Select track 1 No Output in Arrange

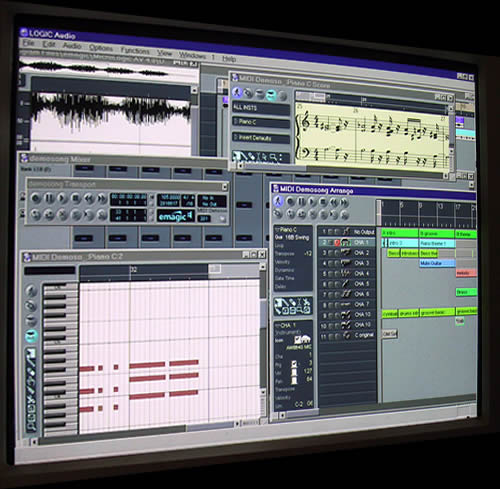(x=347, y=232)
